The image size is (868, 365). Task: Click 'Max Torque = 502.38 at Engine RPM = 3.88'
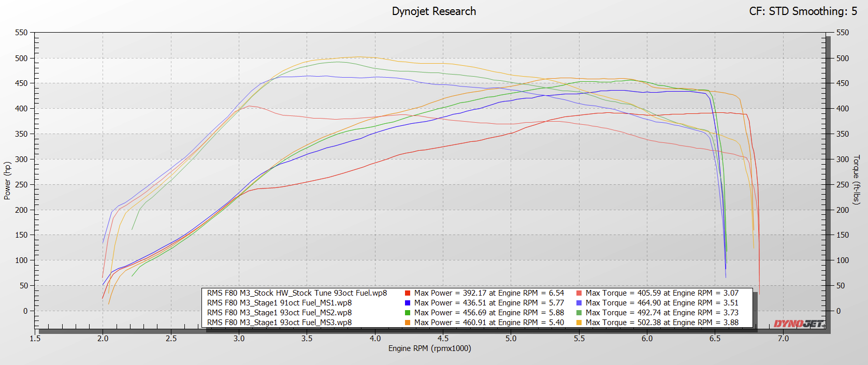(662, 323)
